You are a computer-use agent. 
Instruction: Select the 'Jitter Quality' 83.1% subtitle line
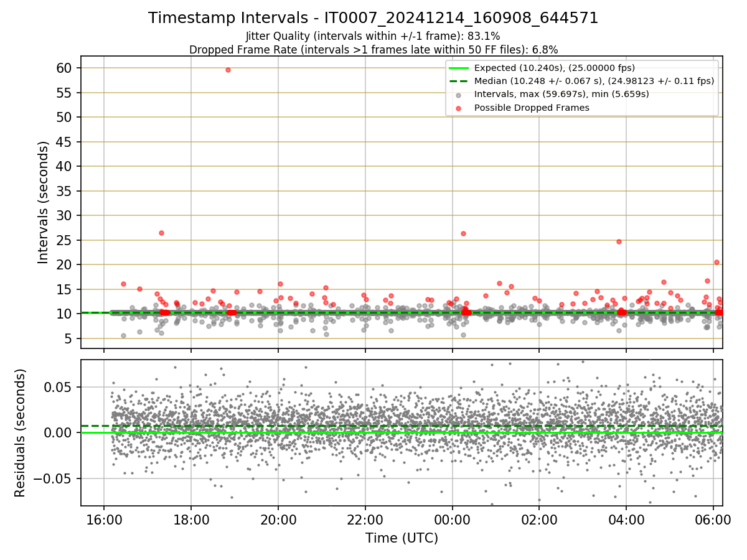click(373, 36)
